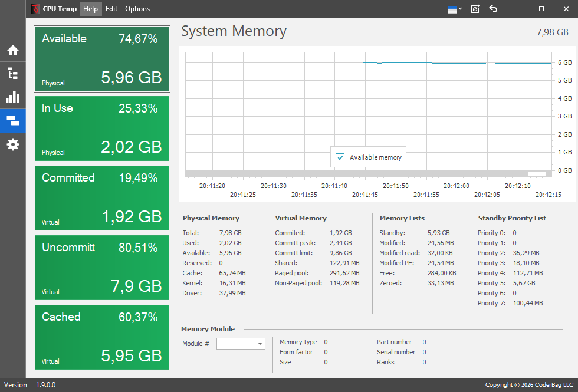Click the Used value 2,02 GB
Viewport: 578px width, 392px height.
point(231,243)
